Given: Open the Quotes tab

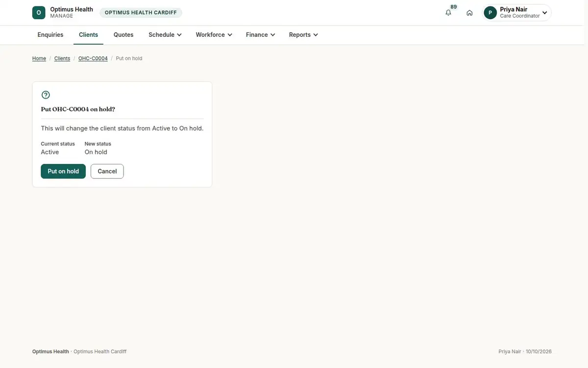Looking at the screenshot, I should (x=123, y=35).
